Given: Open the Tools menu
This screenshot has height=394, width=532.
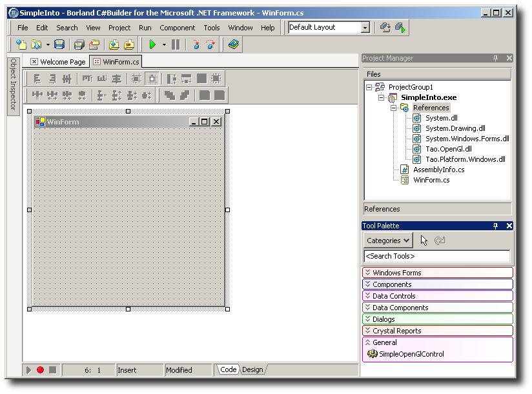Looking at the screenshot, I should click(212, 28).
